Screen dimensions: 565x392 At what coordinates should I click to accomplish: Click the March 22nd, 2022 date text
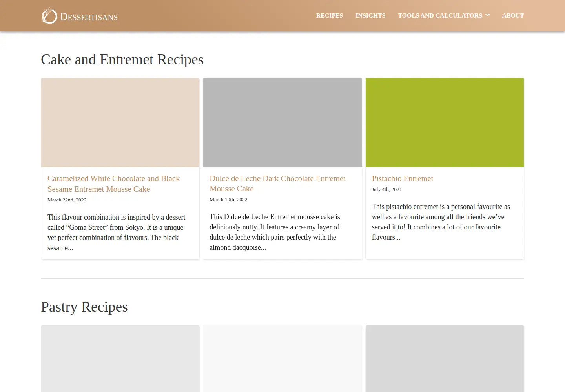click(x=67, y=200)
